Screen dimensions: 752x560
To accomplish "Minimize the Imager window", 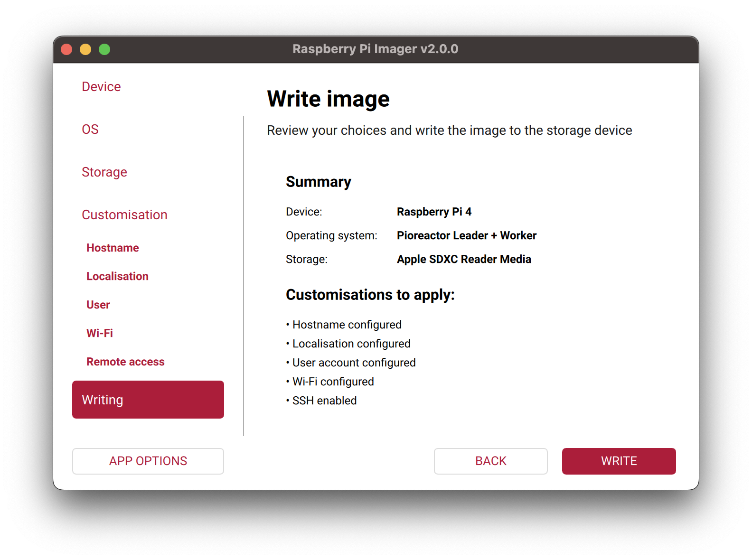I will [85, 49].
